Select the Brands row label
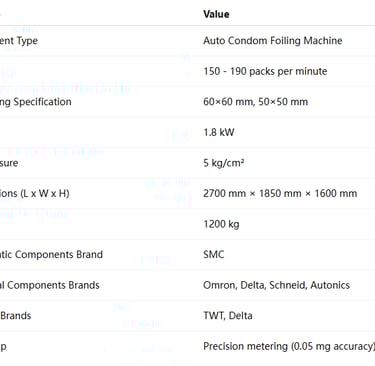Screen dimensions: 375x366 tap(16, 316)
